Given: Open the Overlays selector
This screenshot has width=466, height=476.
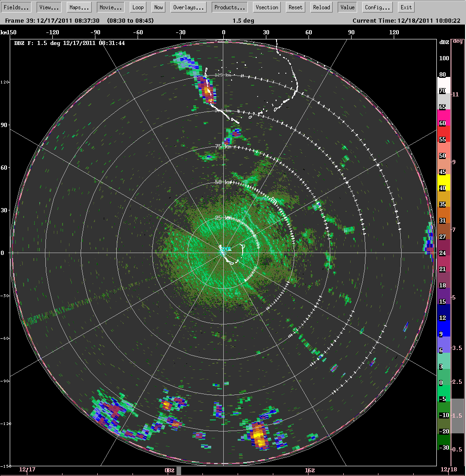Looking at the screenshot, I should [188, 6].
